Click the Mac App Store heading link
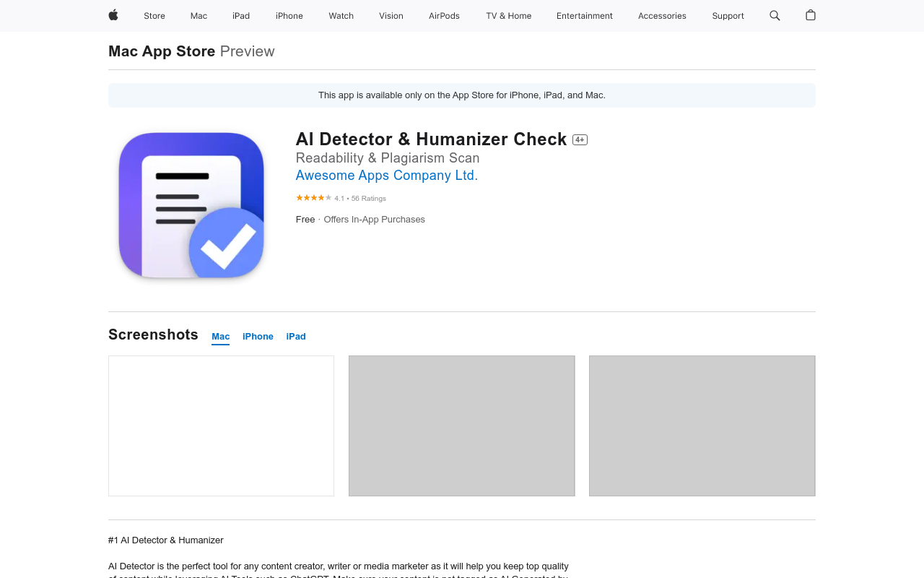This screenshot has width=924, height=578. click(162, 51)
